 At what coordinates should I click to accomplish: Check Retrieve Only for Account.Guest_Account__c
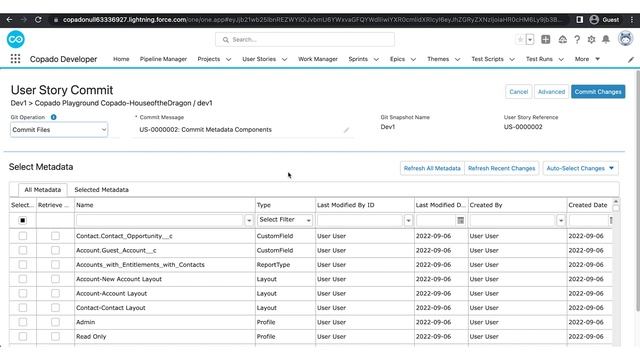click(x=56, y=250)
